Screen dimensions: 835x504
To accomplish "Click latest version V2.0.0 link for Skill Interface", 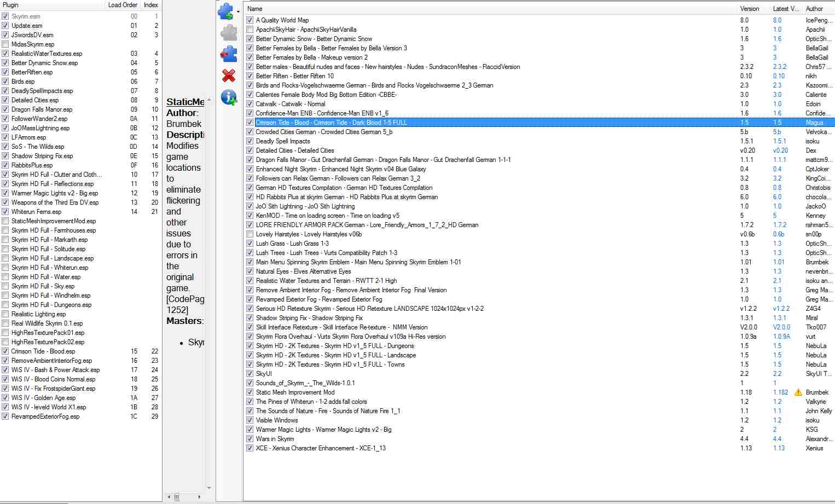I will click(x=781, y=327).
